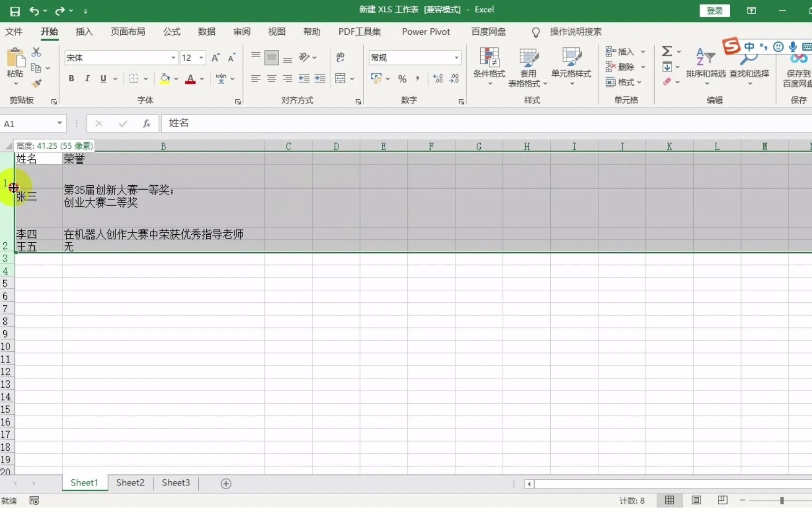Viewport: 812px width, 508px height.
Task: Expand the fill color dropdown arrow
Action: [176, 79]
